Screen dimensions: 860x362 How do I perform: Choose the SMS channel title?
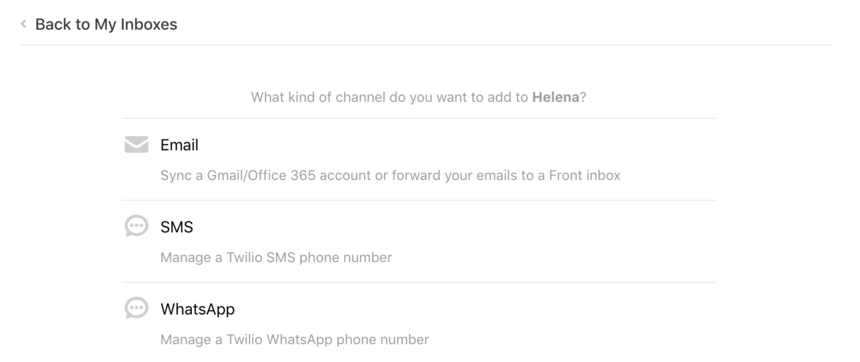(x=177, y=227)
